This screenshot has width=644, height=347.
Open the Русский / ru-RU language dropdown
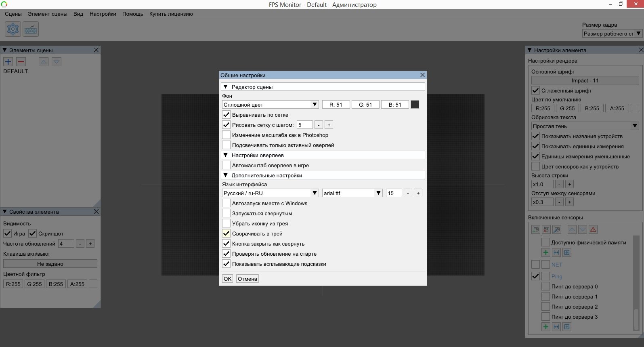pyautogui.click(x=271, y=193)
